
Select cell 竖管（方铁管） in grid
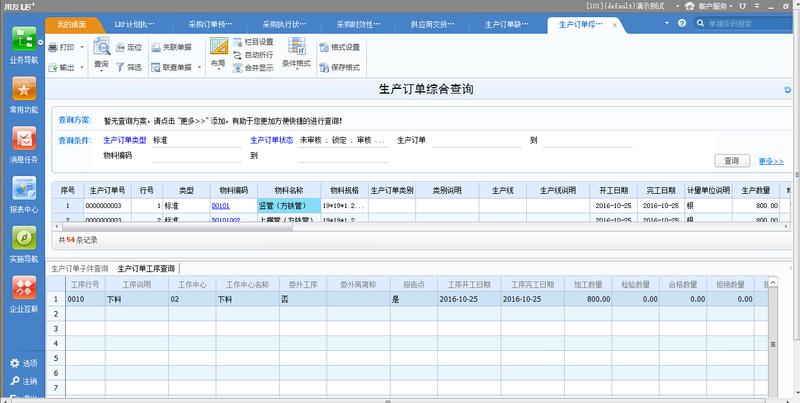289,206
